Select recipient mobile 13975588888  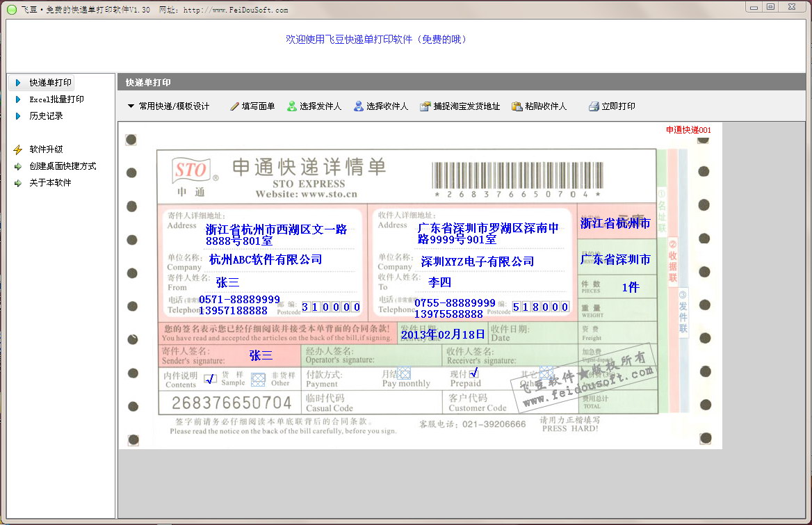click(448, 314)
